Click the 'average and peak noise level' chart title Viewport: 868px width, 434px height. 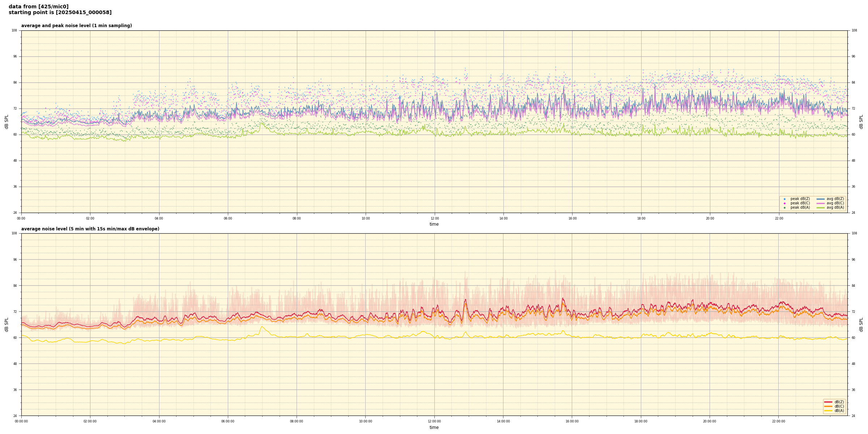coord(76,26)
